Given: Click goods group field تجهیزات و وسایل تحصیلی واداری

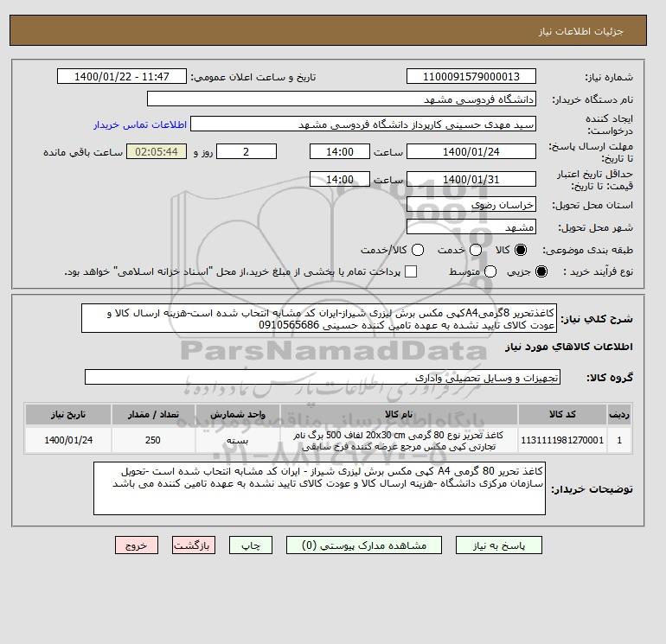Looking at the screenshot, I should (323, 377).
